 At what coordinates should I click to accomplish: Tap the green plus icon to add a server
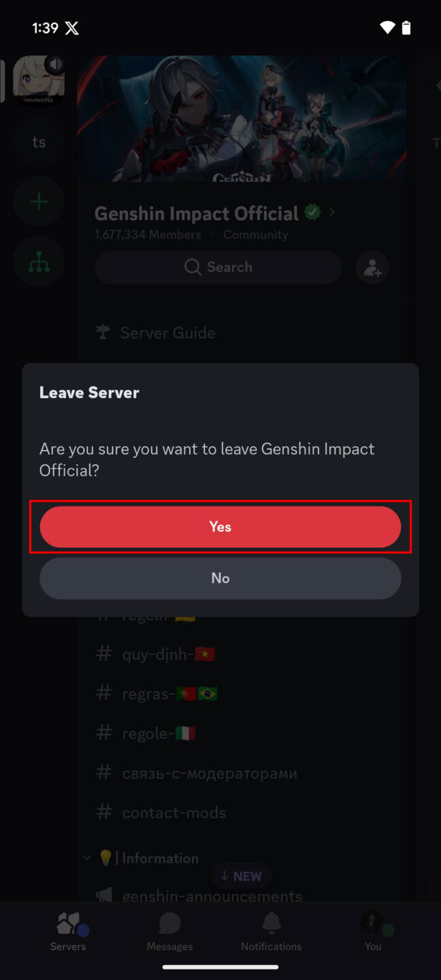(x=38, y=201)
